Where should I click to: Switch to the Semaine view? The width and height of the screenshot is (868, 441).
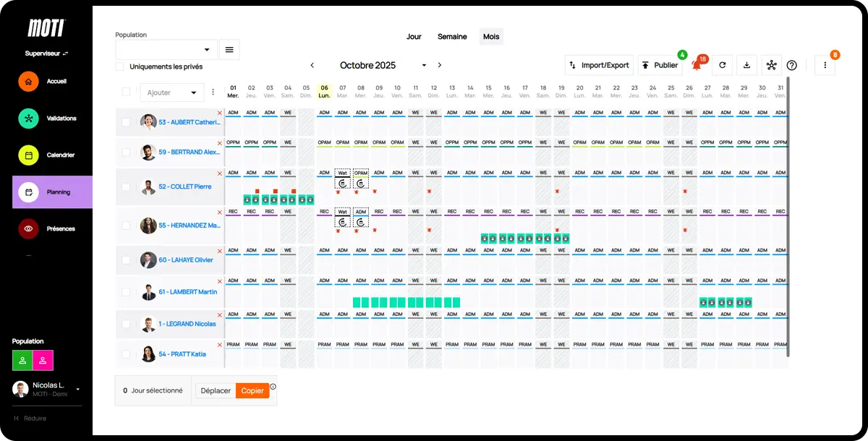(x=452, y=36)
